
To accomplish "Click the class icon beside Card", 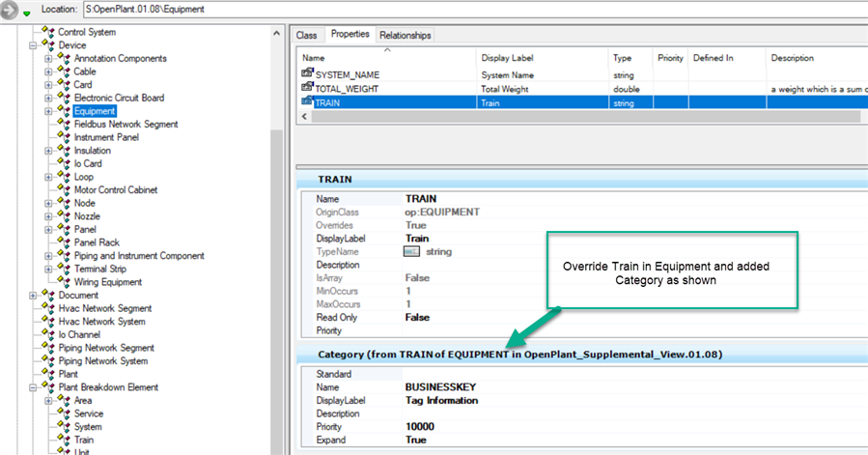I will point(64,84).
